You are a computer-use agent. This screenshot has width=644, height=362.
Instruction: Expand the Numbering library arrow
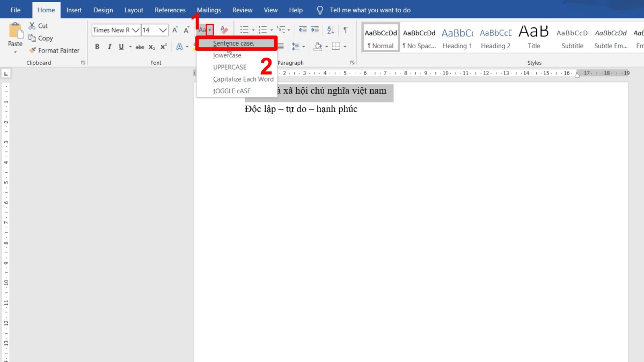(272, 30)
